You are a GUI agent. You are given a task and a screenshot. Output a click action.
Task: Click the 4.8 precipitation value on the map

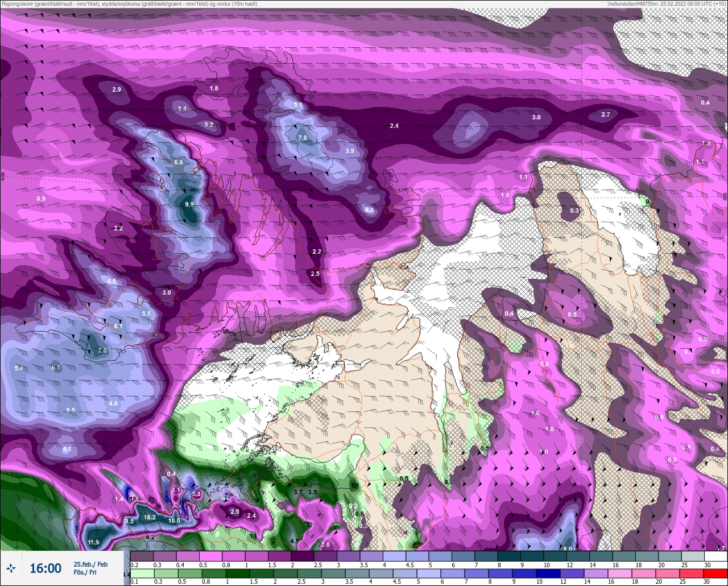[x=113, y=403]
